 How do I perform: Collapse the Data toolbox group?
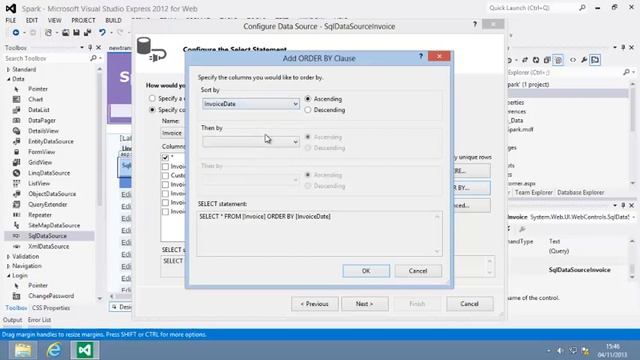coord(8,79)
